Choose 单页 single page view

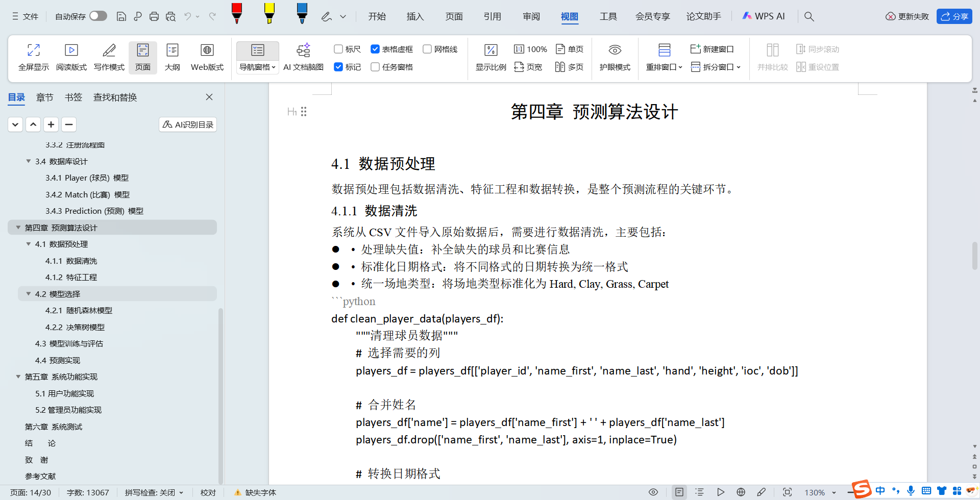(x=570, y=49)
